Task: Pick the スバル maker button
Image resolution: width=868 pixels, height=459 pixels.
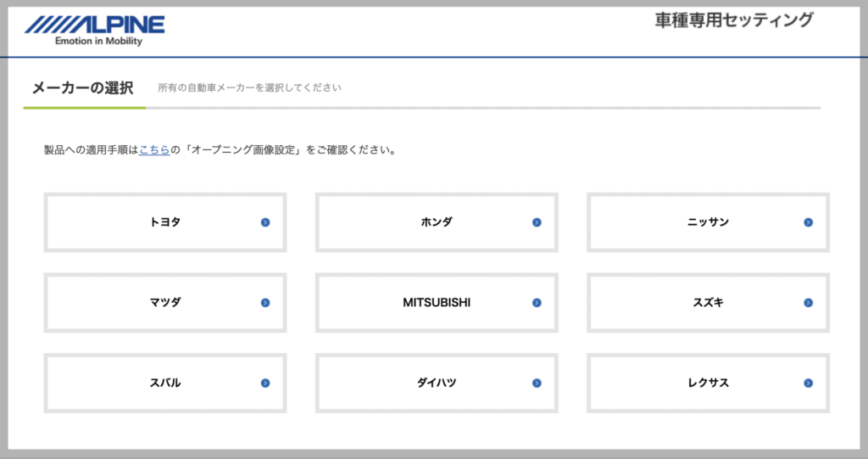Action: [x=165, y=383]
